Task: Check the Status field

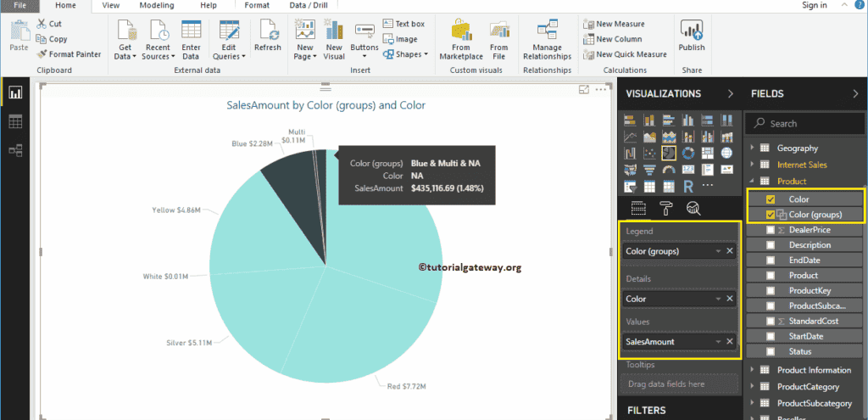Action: coord(770,351)
